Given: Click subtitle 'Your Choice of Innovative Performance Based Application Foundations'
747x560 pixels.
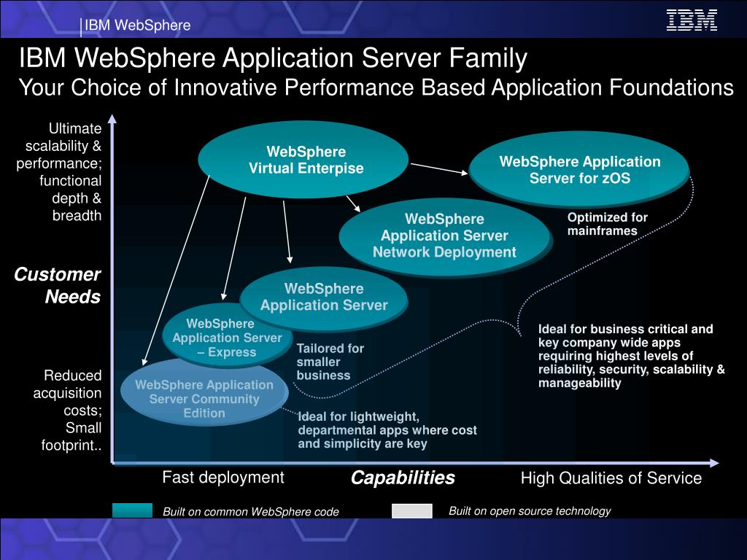Looking at the screenshot, I should [x=376, y=87].
